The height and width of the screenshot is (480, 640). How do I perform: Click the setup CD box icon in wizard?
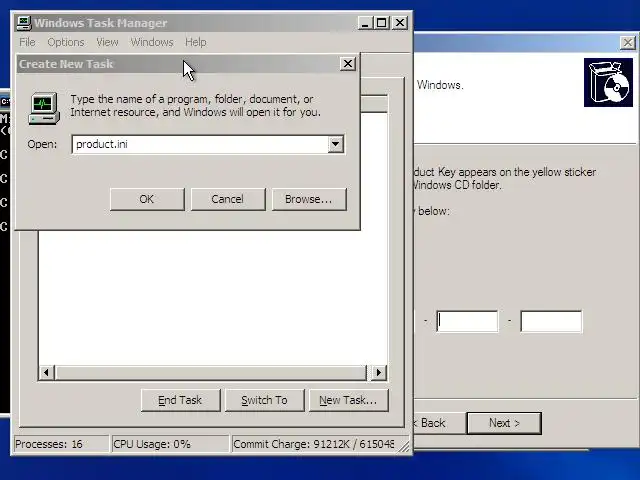point(608,82)
